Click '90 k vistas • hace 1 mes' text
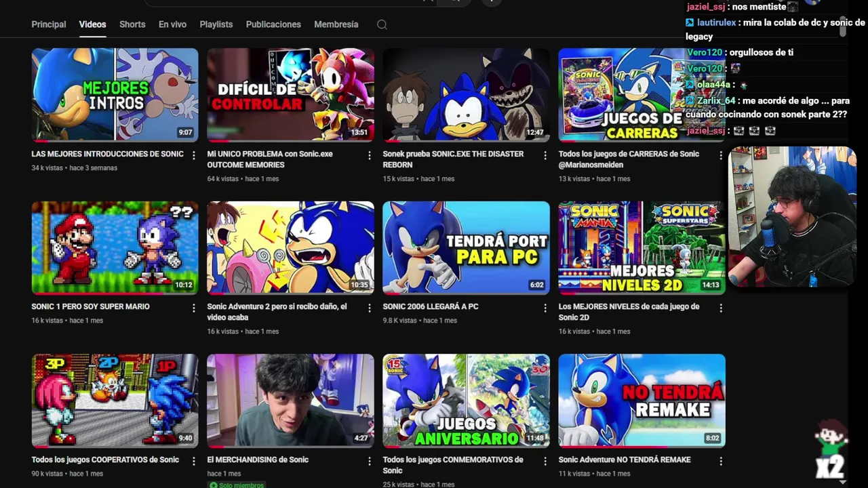 point(67,474)
